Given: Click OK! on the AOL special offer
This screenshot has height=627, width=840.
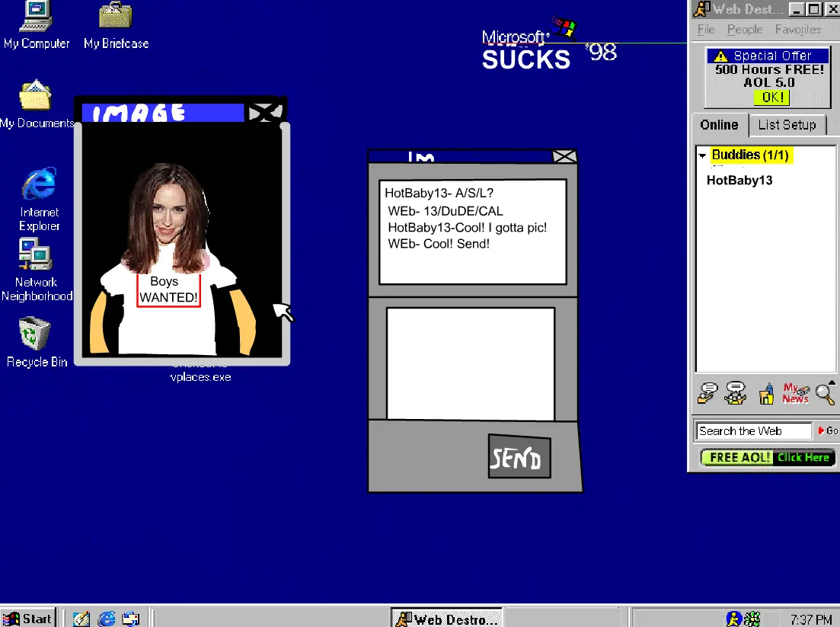Looking at the screenshot, I should click(772, 97).
